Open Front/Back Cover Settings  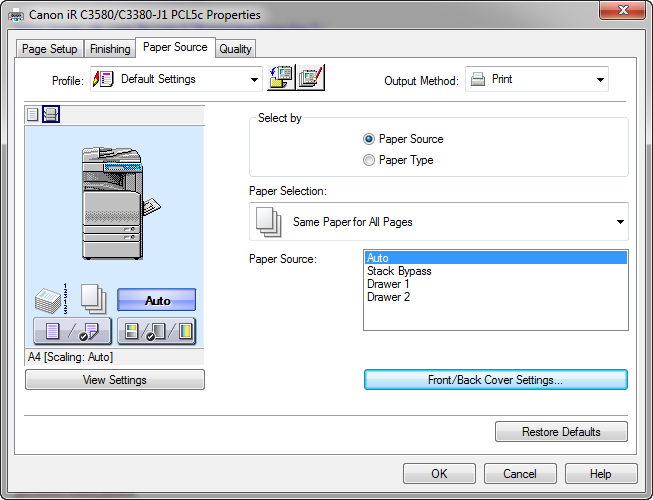pos(496,380)
